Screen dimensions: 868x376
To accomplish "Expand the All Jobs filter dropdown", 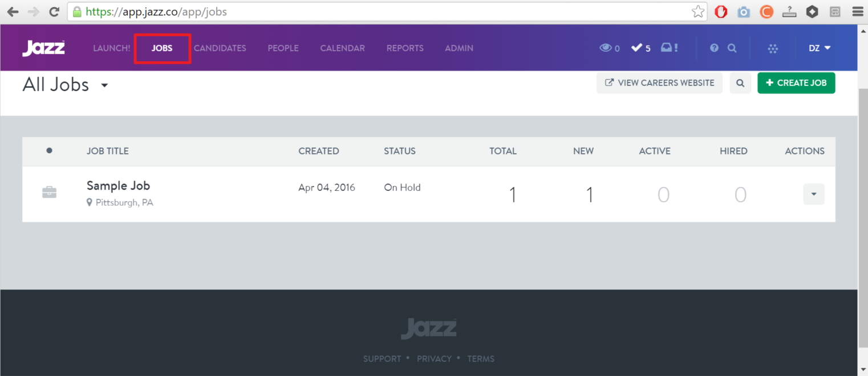I will click(104, 85).
